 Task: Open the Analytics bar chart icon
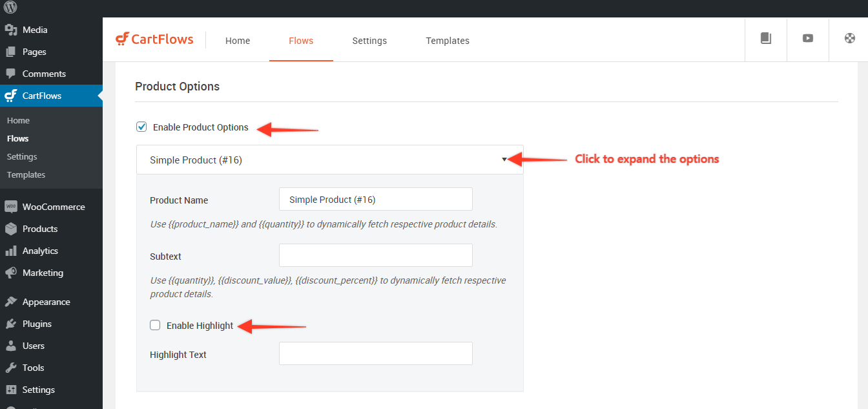(10, 251)
